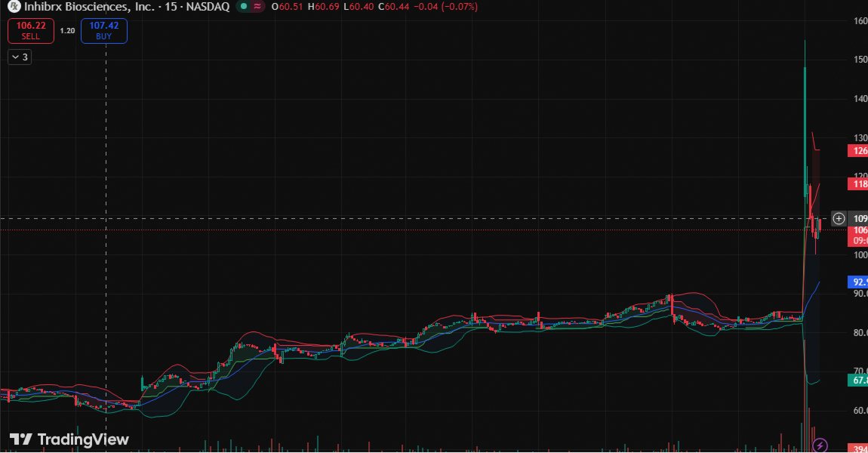Click the 1.20 spread value between Sell and Buy
The height and width of the screenshot is (453, 868).
(x=67, y=30)
